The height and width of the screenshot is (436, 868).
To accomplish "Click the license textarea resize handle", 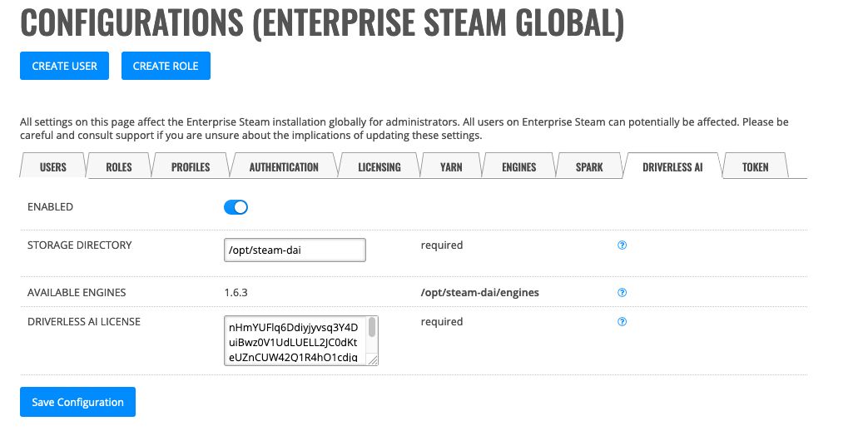I will coord(373,360).
